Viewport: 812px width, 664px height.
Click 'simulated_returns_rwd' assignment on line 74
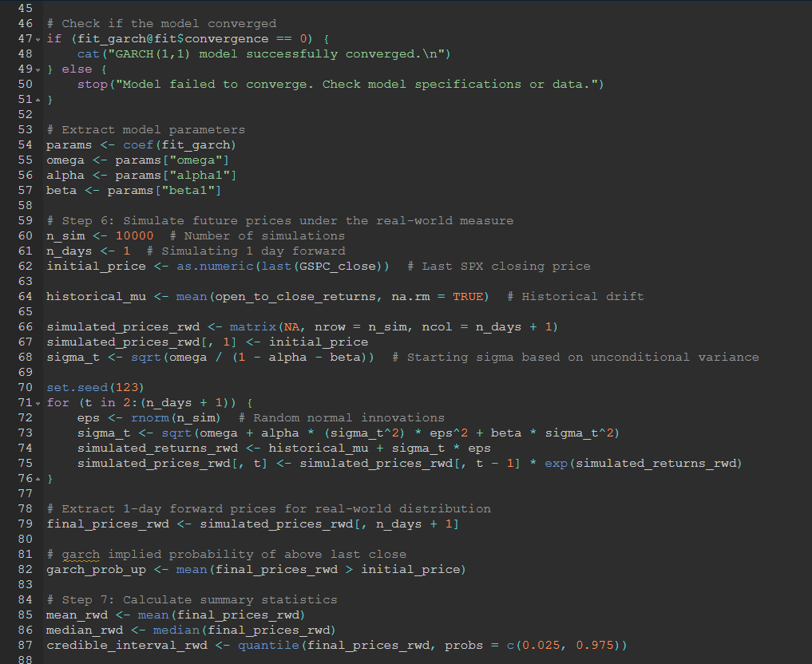158,449
